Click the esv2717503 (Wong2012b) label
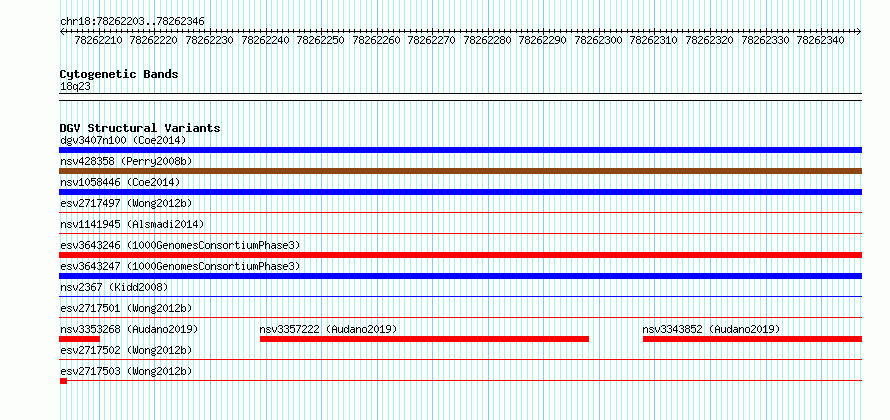 click(x=126, y=371)
